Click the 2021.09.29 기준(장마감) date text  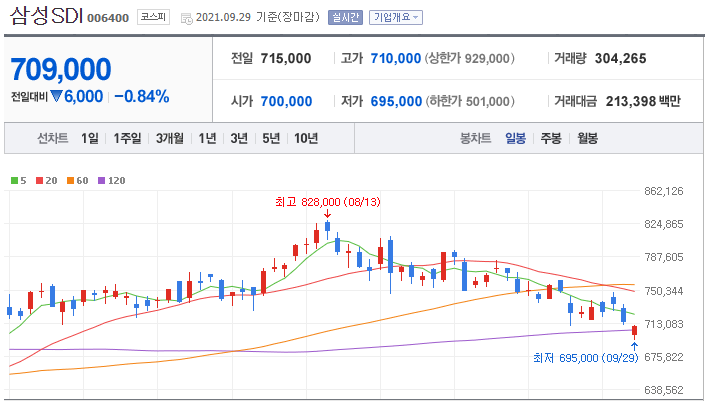click(x=258, y=18)
